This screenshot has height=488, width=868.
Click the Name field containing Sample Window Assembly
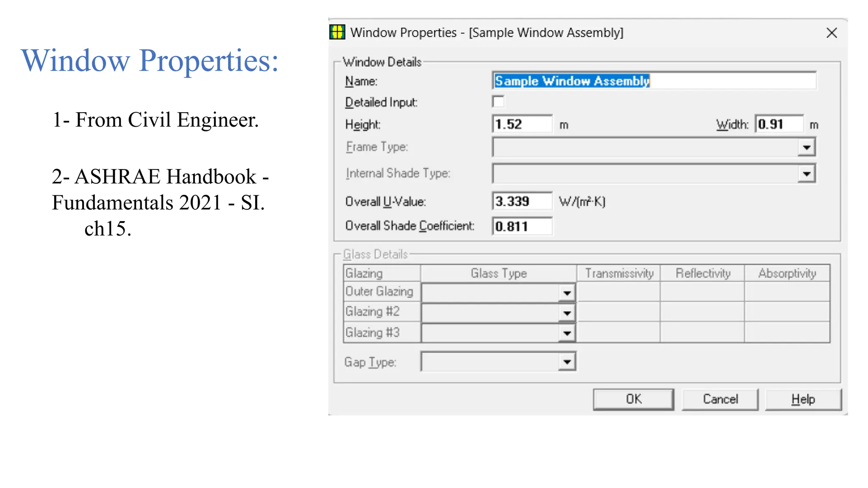pyautogui.click(x=654, y=80)
